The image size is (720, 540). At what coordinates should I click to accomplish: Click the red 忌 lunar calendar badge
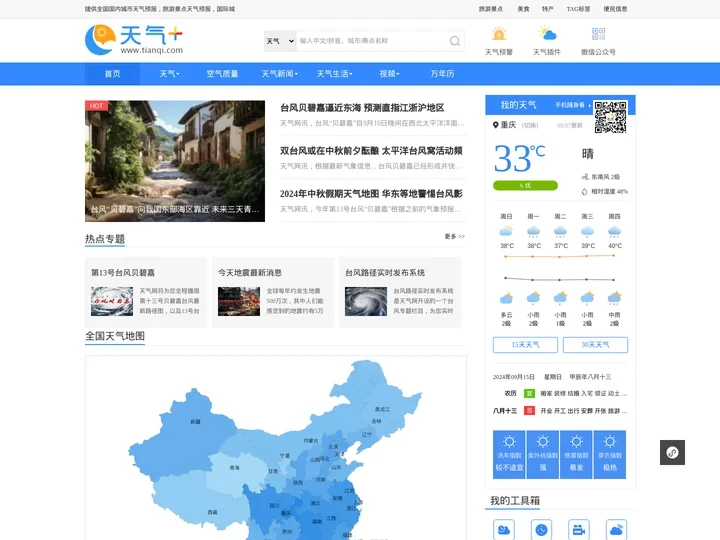tap(529, 411)
